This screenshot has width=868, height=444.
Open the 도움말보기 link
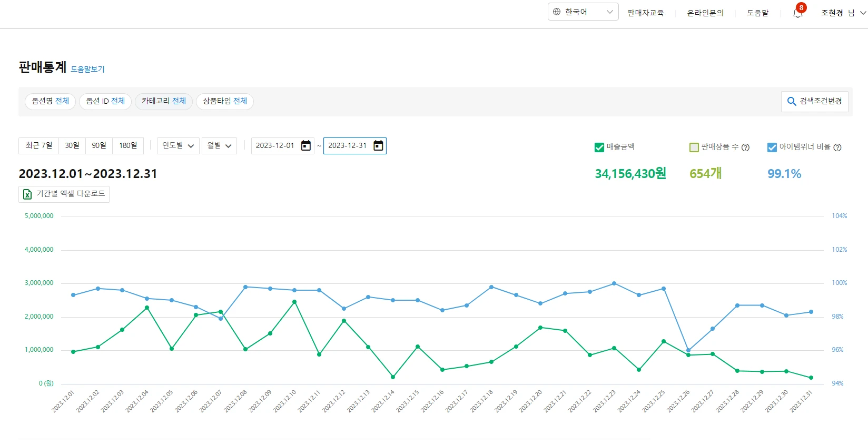pyautogui.click(x=87, y=69)
